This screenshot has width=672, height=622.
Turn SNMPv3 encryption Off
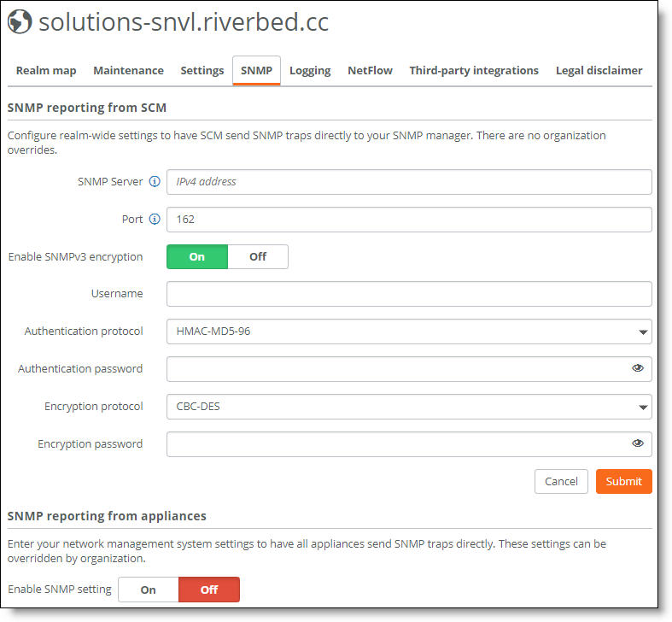click(x=258, y=256)
